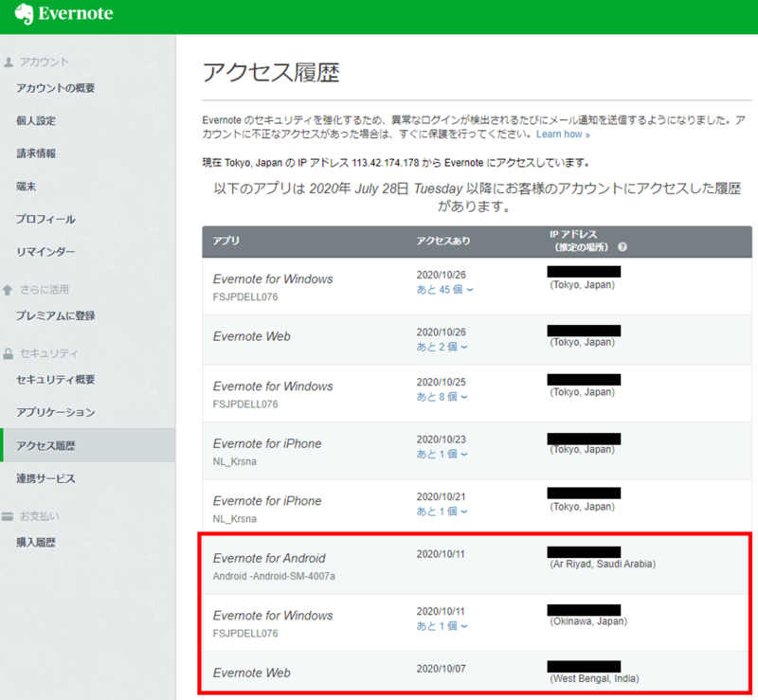This screenshot has width=758, height=700.
Task: Select the Evernote for Android row title
Action: [x=269, y=558]
